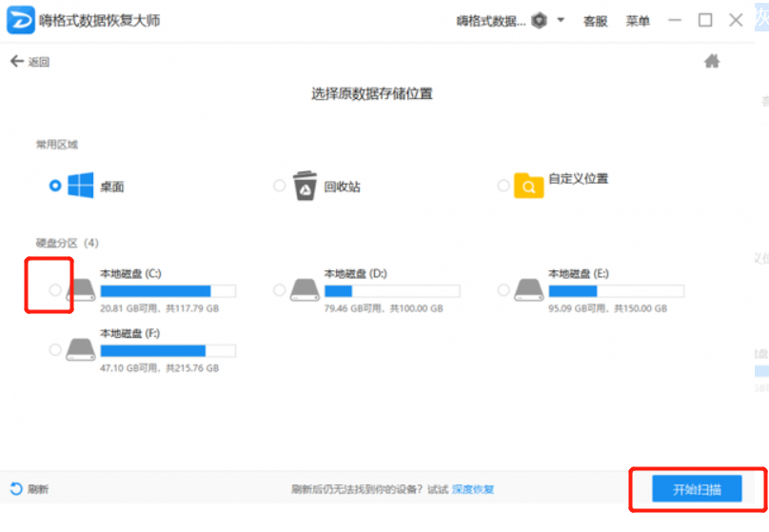Choose the 本地磁盘 (F:) radio button

[x=54, y=350]
